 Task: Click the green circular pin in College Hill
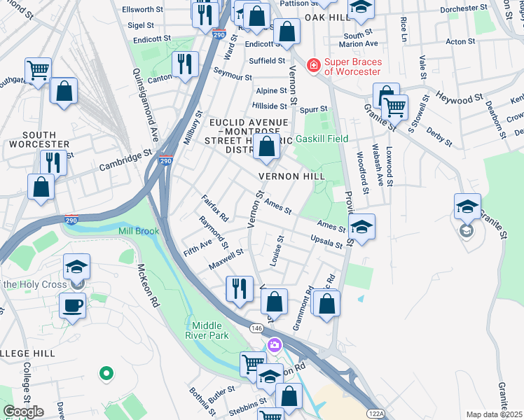pyautogui.click(x=106, y=374)
